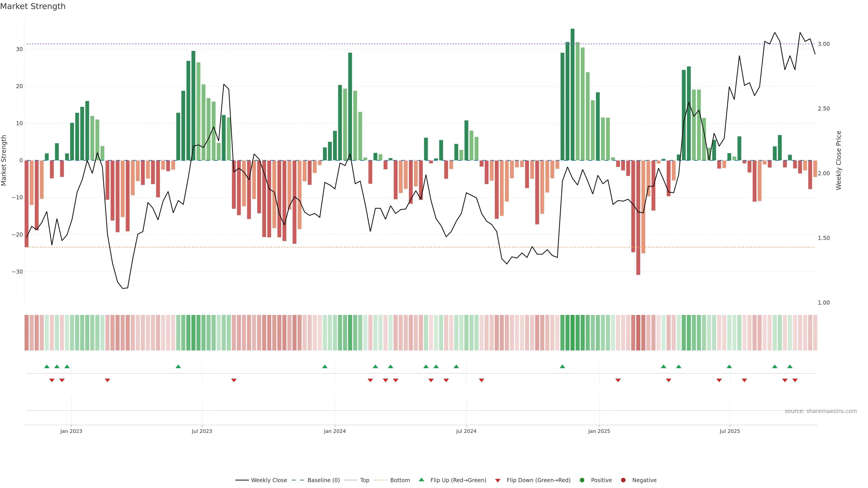Click the green Positive circle legend icon
The image size is (868, 488).
(582, 480)
